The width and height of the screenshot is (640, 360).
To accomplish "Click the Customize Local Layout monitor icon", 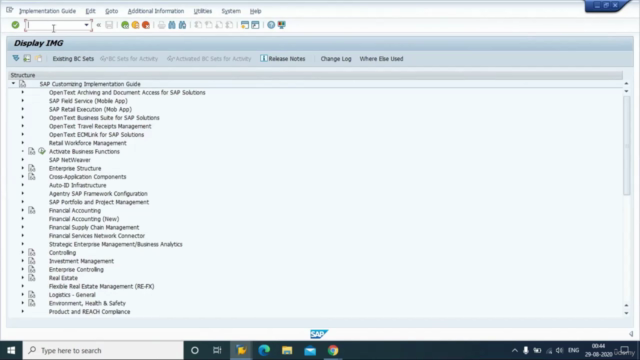I will click(282, 25).
